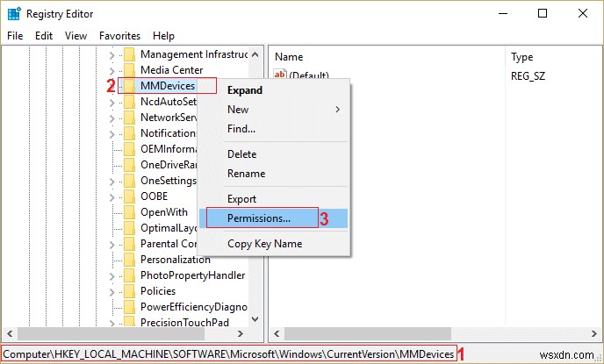The height and width of the screenshot is (364, 604).
Task: Select the PrecisionTouchPad key
Action: coord(185,323)
